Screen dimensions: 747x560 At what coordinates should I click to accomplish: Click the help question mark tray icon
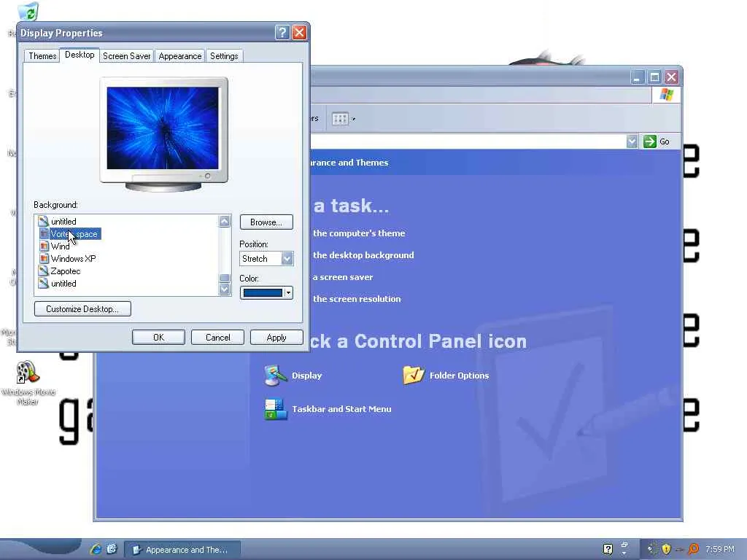coord(608,549)
